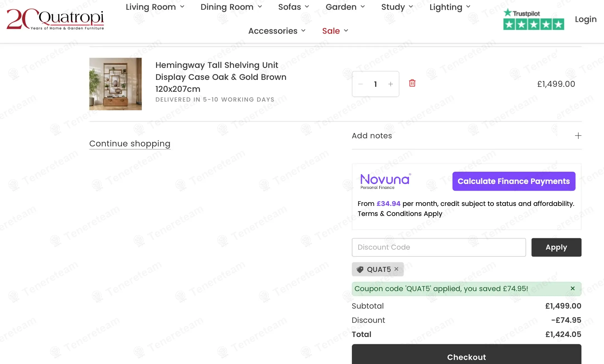This screenshot has width=604, height=364.
Task: Click the Discount Code input field
Action: tap(439, 247)
